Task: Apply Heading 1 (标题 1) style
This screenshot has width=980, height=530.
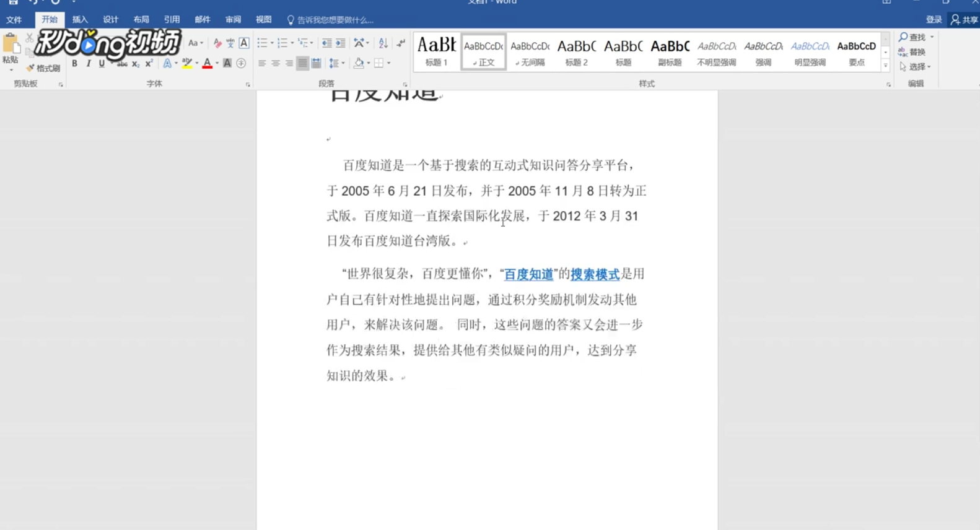Action: pos(436,51)
